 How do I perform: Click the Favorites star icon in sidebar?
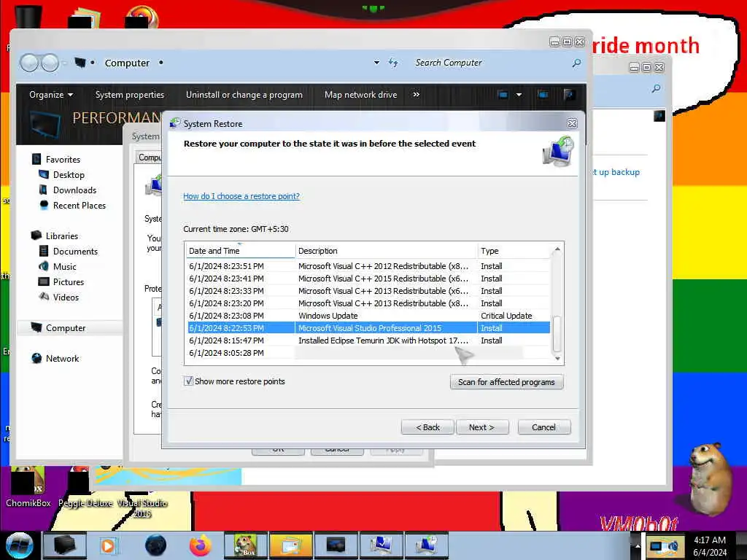36,159
